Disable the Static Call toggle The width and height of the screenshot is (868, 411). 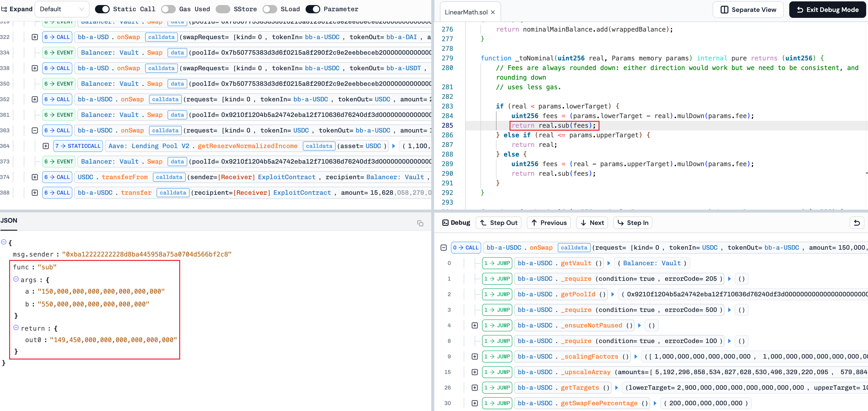pos(102,9)
